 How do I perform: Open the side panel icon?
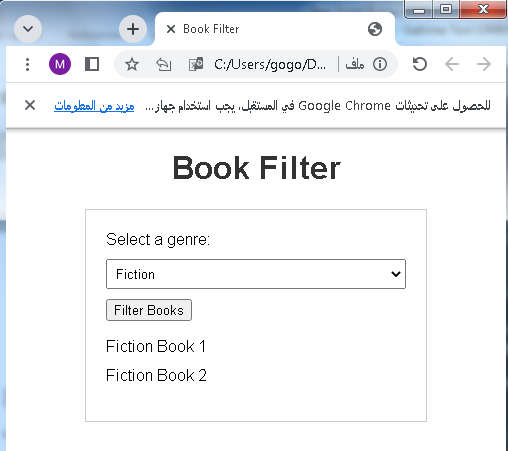[92, 64]
